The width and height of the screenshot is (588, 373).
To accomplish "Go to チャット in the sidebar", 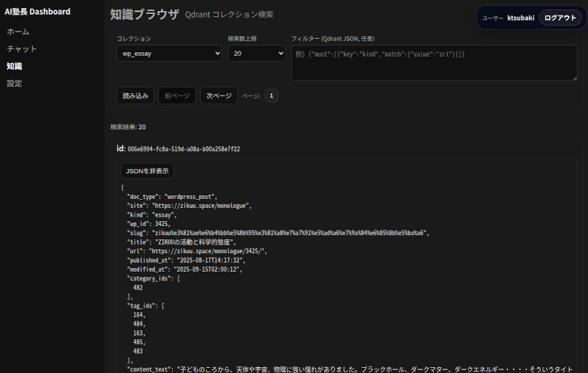I will (22, 48).
